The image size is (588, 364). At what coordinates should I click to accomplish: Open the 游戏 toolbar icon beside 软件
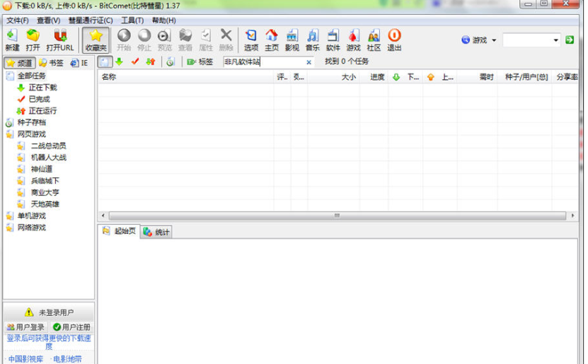353,40
